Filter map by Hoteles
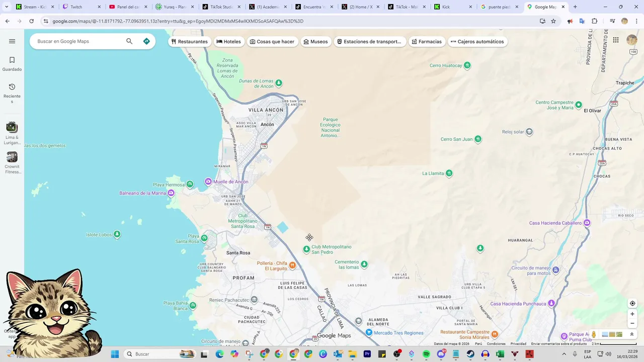 click(x=229, y=42)
